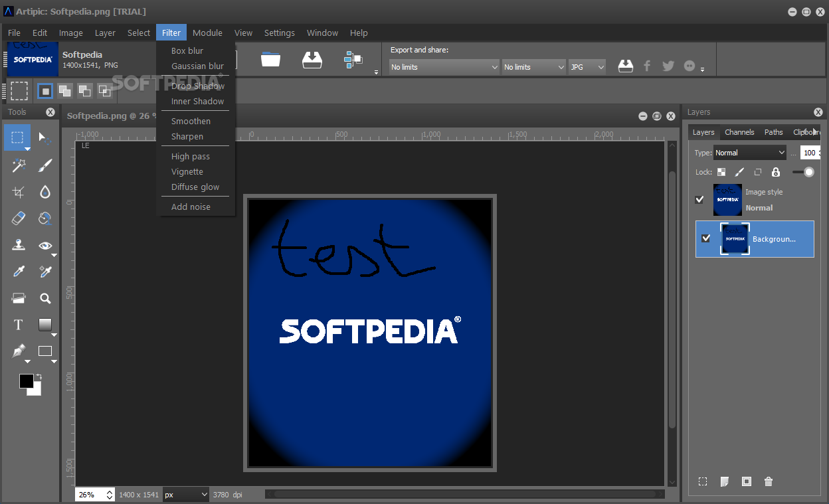Screen dimensions: 829x504
Task: Share to Flickr
Action: point(690,66)
